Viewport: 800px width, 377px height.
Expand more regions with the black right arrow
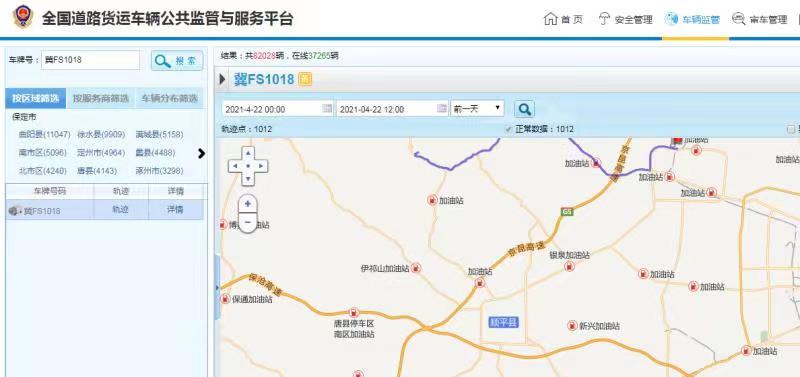coord(202,153)
